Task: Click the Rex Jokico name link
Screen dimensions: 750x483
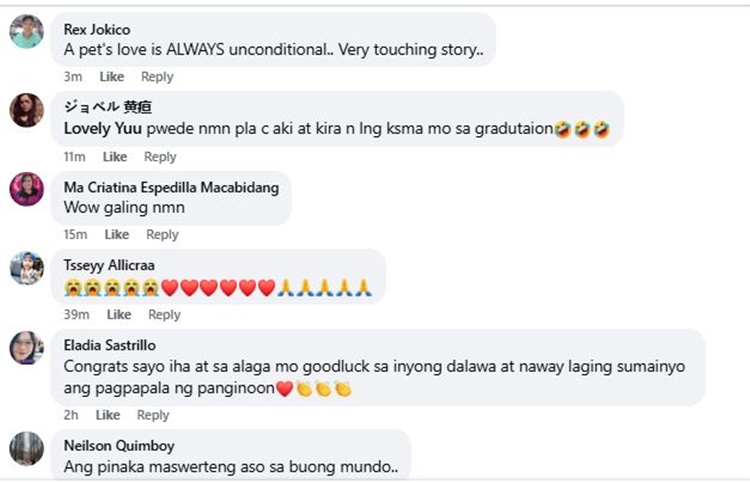Action: 97,30
